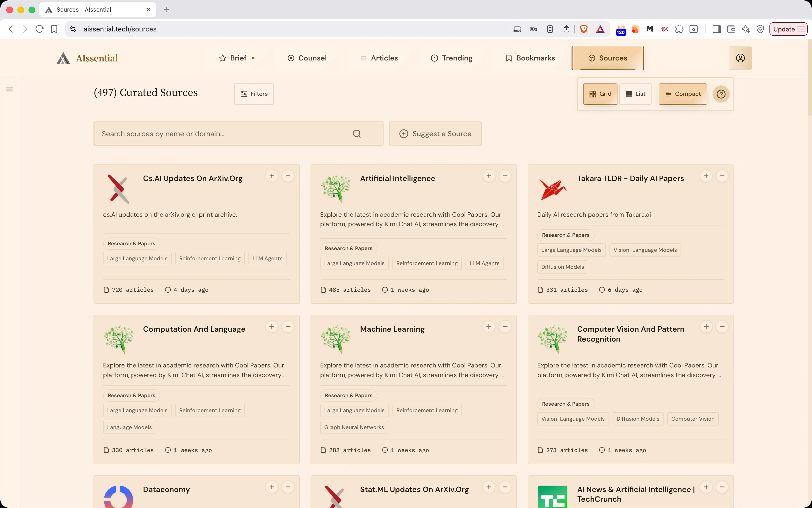
Task: Add Takara TLDR Daily AI Papers source
Action: pyautogui.click(x=706, y=176)
